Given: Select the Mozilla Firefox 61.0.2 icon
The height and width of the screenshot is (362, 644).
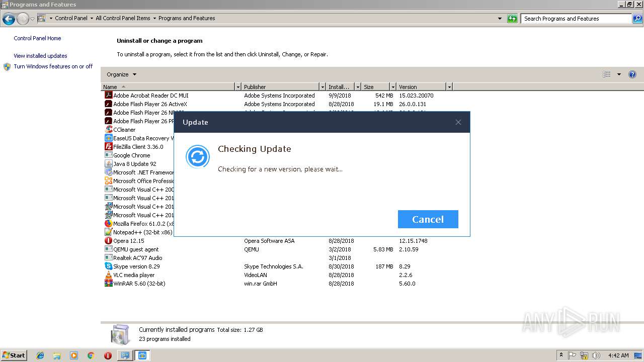Looking at the screenshot, I should coord(108,224).
